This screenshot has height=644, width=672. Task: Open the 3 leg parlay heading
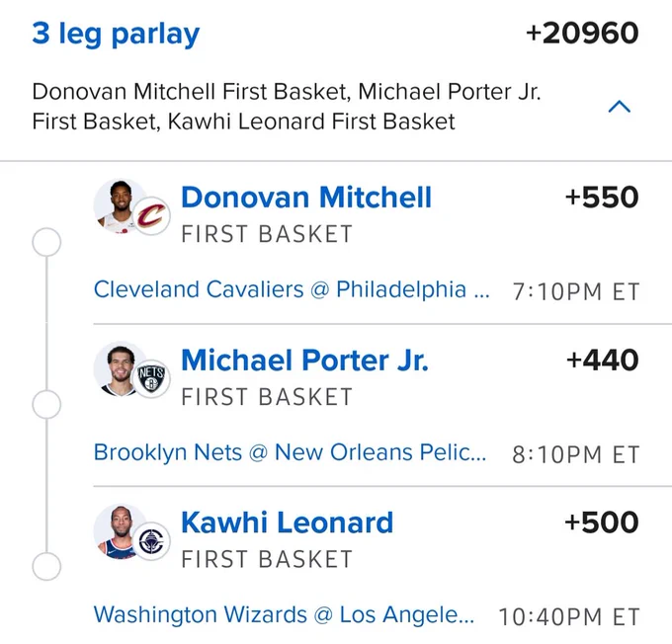[116, 34]
